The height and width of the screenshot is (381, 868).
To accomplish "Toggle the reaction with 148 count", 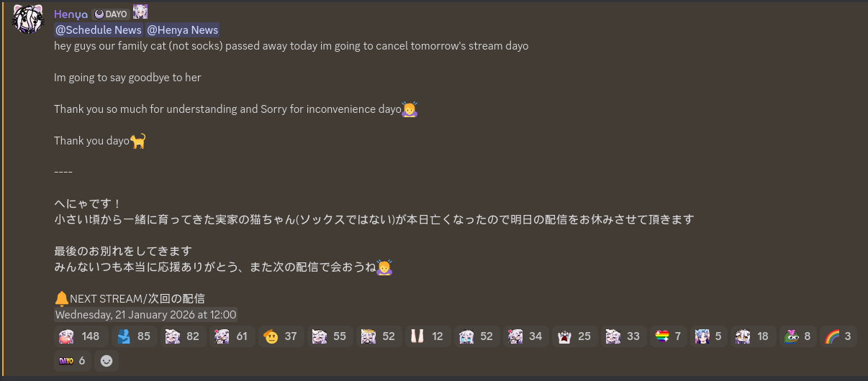I will point(81,336).
